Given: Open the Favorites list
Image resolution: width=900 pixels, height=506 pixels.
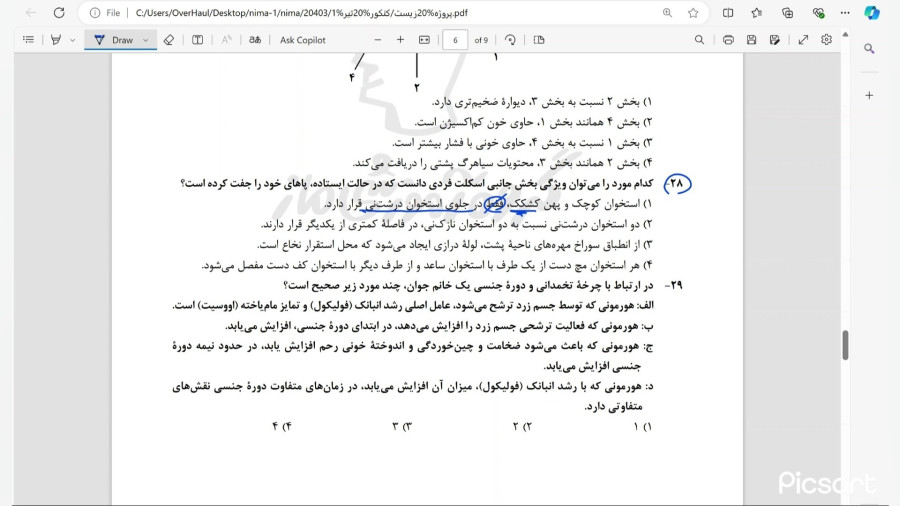Looking at the screenshot, I should 757,13.
